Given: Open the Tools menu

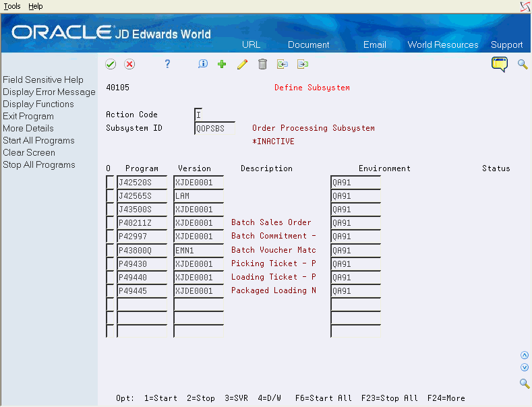Looking at the screenshot, I should 12,6.
